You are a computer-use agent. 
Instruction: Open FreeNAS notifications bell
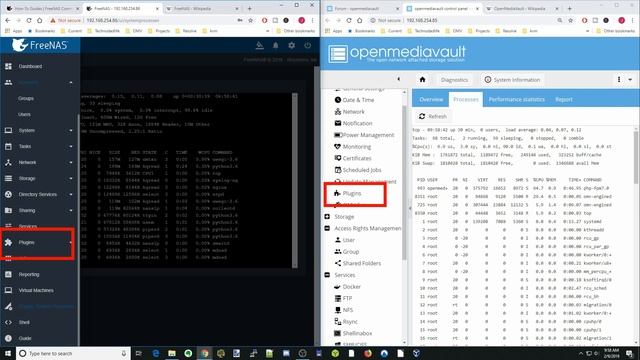coord(276,45)
